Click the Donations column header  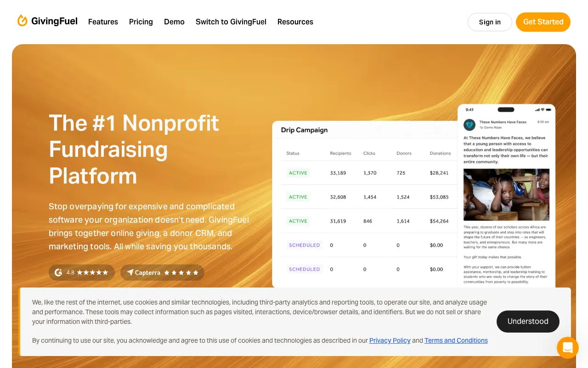[x=441, y=153]
